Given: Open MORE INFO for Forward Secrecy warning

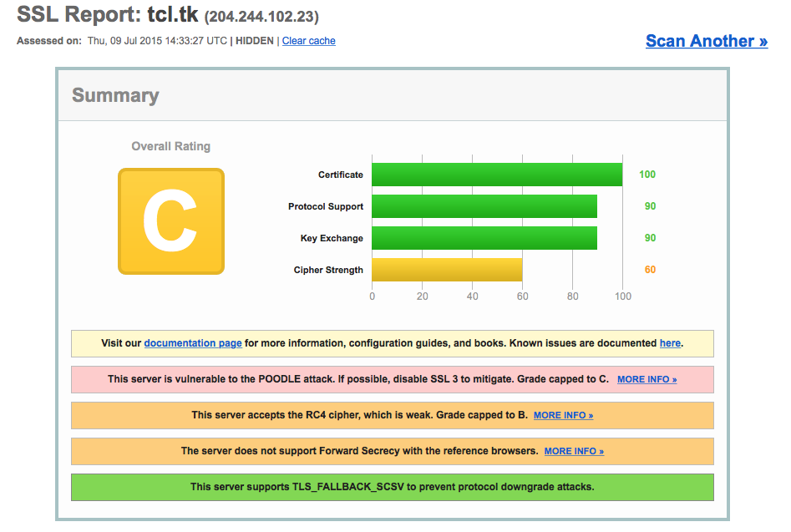Looking at the screenshot, I should (x=574, y=451).
